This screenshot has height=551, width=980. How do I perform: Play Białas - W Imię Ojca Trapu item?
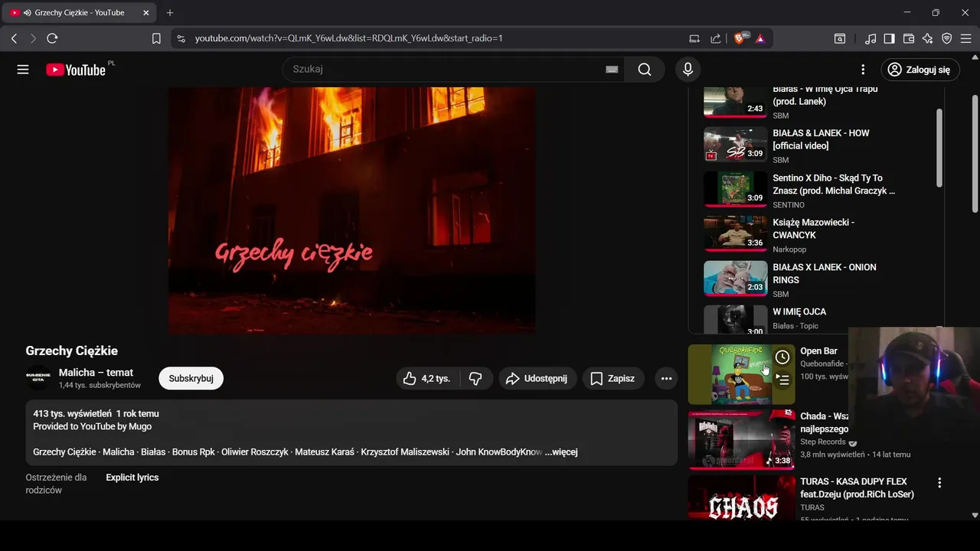coord(825,96)
